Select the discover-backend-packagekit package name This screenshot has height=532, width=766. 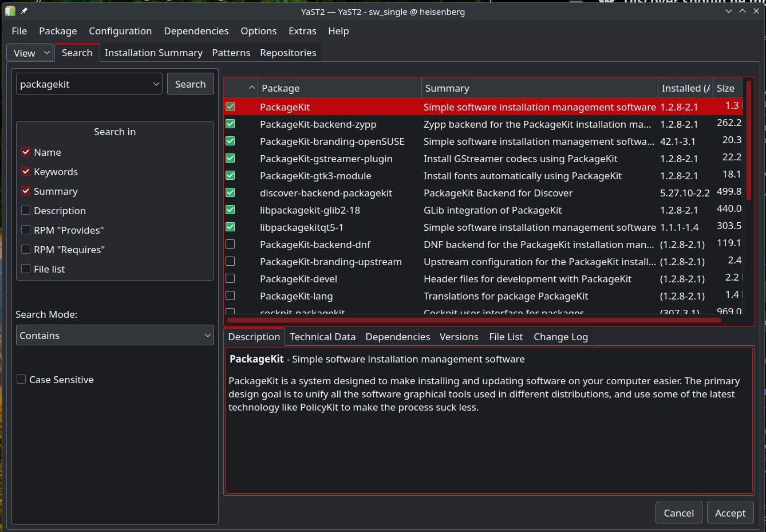(326, 193)
